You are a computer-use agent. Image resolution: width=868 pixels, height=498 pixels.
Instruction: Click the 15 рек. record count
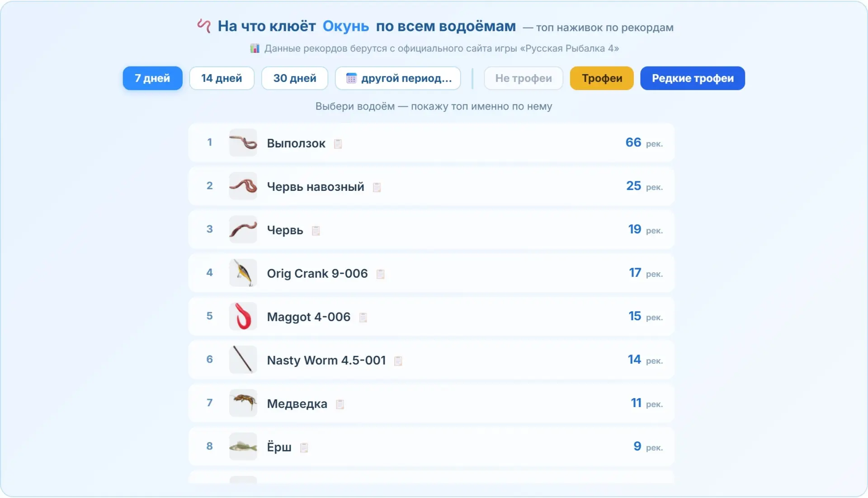pyautogui.click(x=646, y=316)
